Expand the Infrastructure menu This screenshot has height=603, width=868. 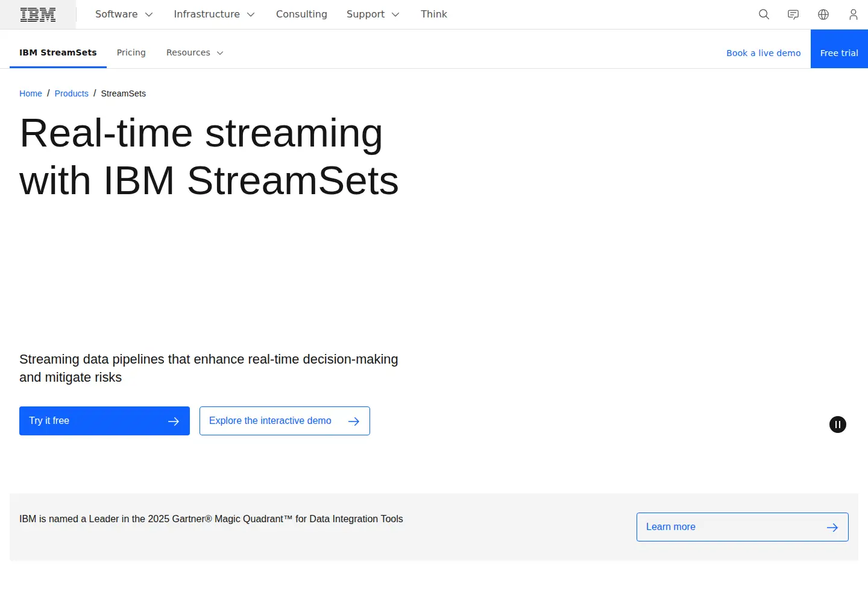pyautogui.click(x=214, y=14)
